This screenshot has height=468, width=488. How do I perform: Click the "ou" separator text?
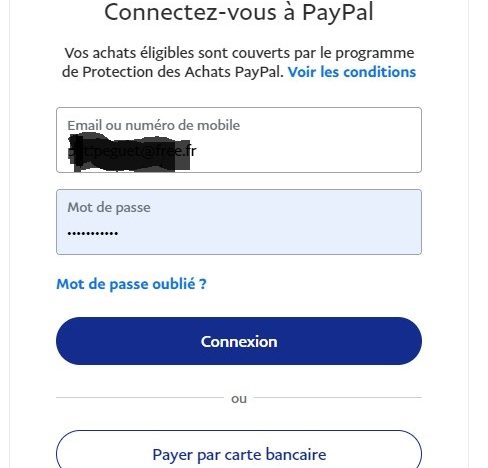[239, 398]
